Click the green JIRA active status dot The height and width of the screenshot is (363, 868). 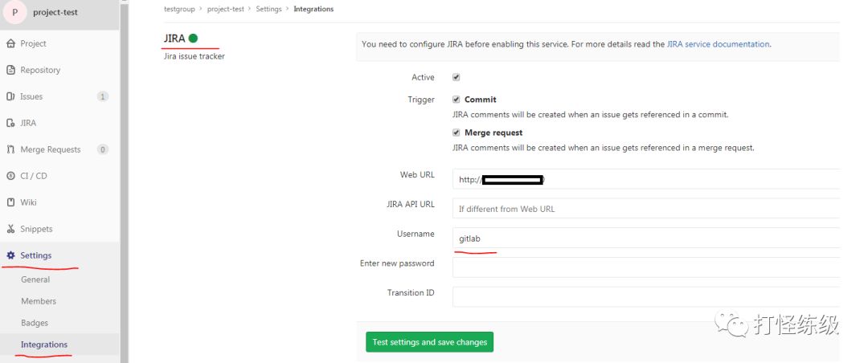[193, 39]
